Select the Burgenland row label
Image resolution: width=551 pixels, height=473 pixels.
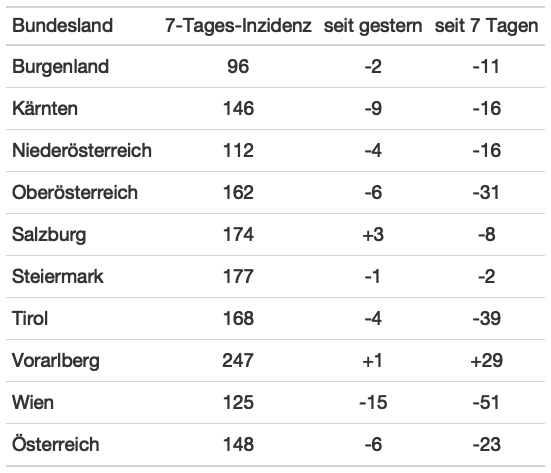coord(60,67)
